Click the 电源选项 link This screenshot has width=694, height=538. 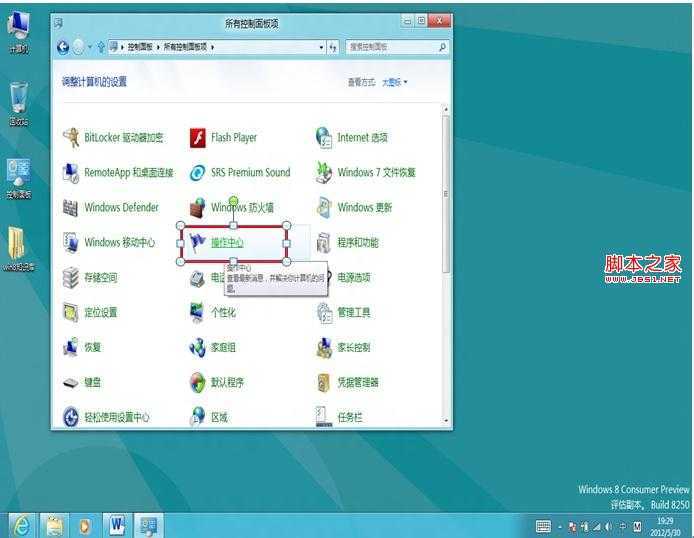click(354, 277)
